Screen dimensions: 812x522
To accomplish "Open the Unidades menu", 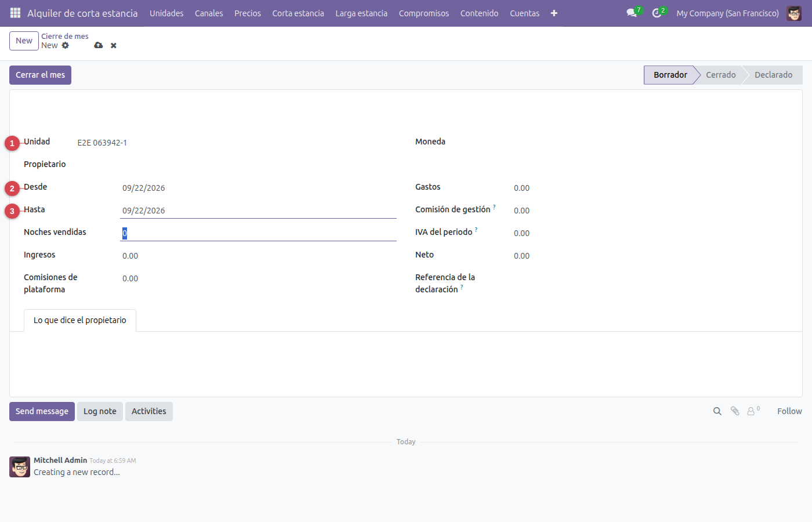I will coord(166,13).
